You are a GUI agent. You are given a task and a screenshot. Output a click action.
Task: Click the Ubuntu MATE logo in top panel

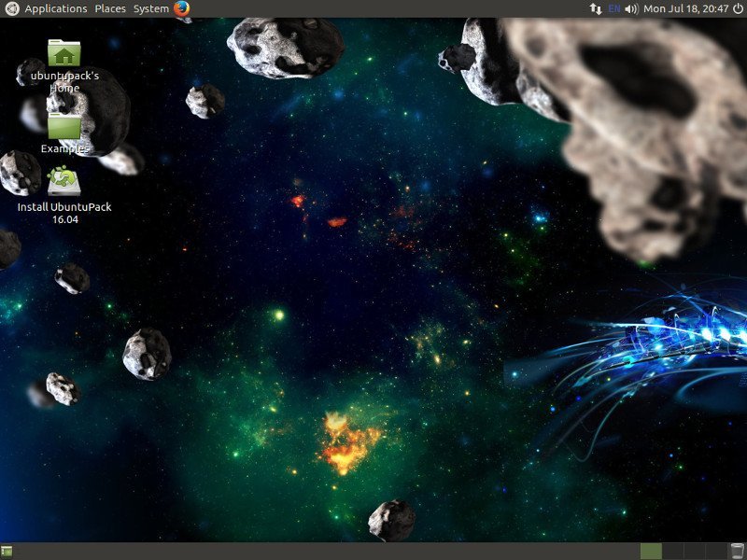click(11, 8)
